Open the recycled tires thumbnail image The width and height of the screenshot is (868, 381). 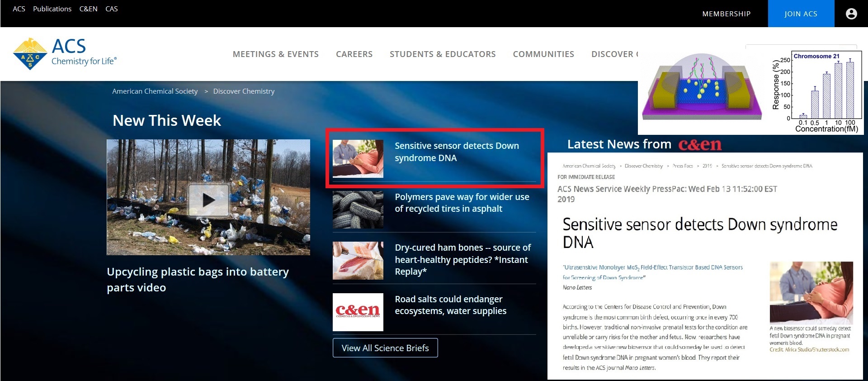[x=358, y=210]
